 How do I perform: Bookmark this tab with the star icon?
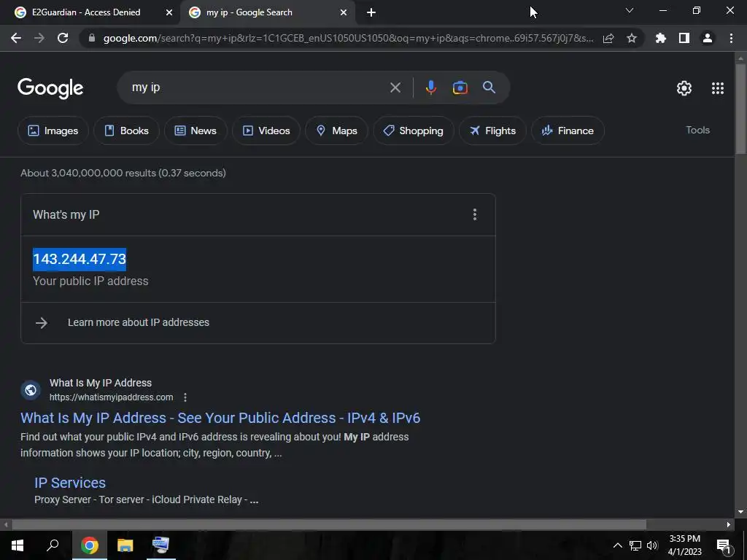pyautogui.click(x=632, y=38)
